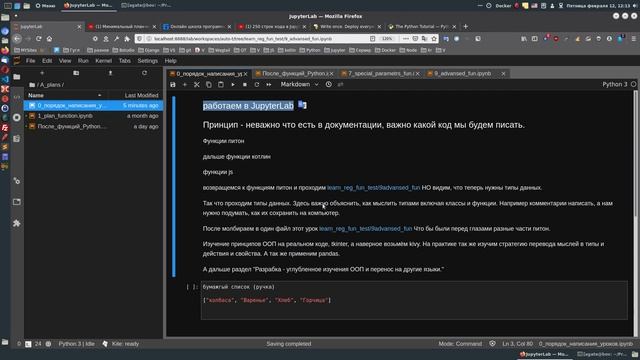This screenshot has height=360, width=640.
Task: Restart kernel and run all cells
Action: coord(269,84)
